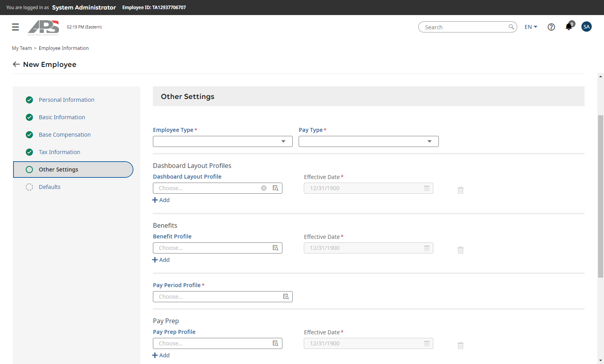Go to Basic Information step
This screenshot has height=364, width=604.
[62, 117]
